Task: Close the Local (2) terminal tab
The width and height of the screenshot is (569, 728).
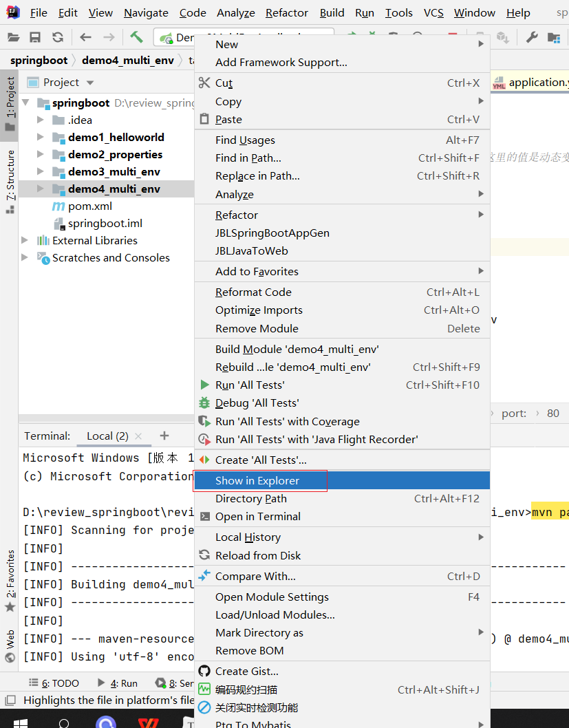Action: point(138,436)
